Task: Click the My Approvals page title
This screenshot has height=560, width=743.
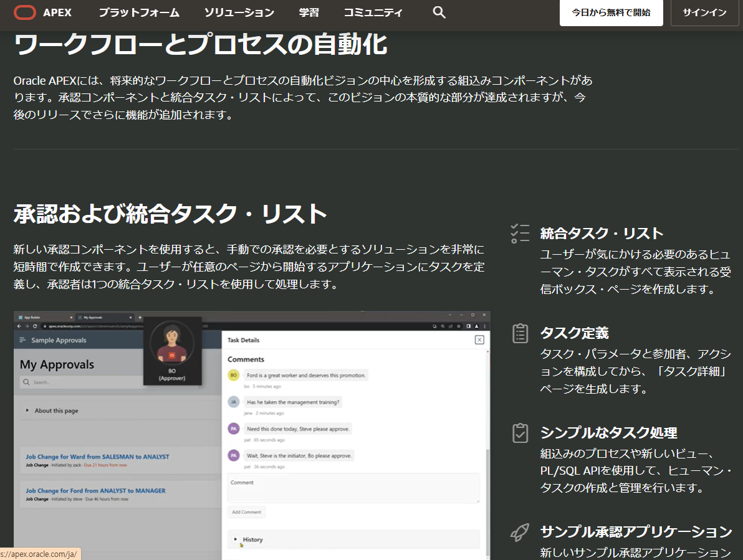Action: tap(57, 364)
